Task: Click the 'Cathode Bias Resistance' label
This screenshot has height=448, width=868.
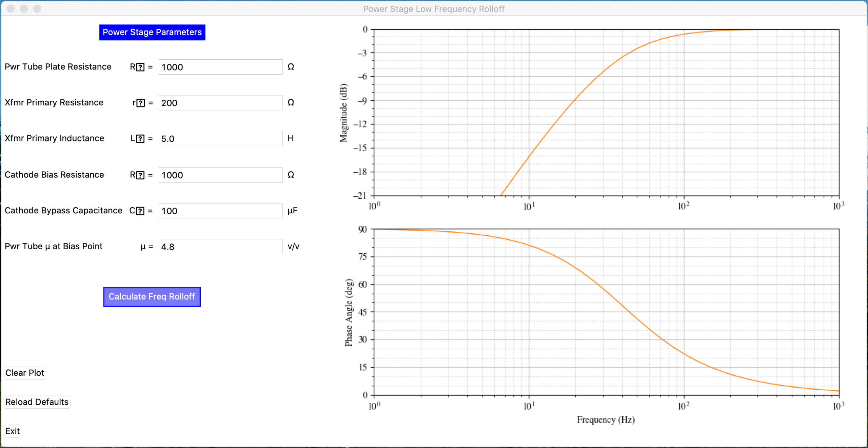Action: click(54, 175)
